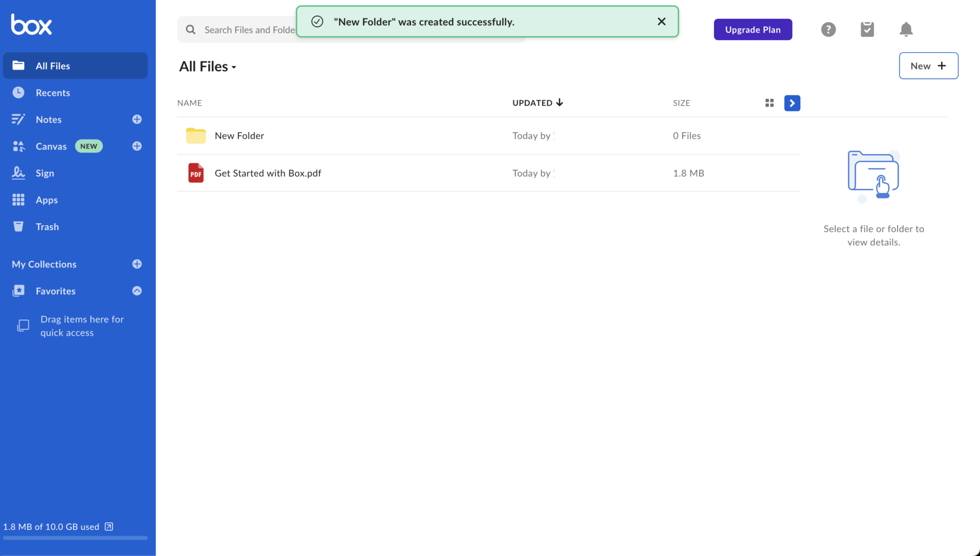Open the help menu with the question mark icon

pos(828,29)
